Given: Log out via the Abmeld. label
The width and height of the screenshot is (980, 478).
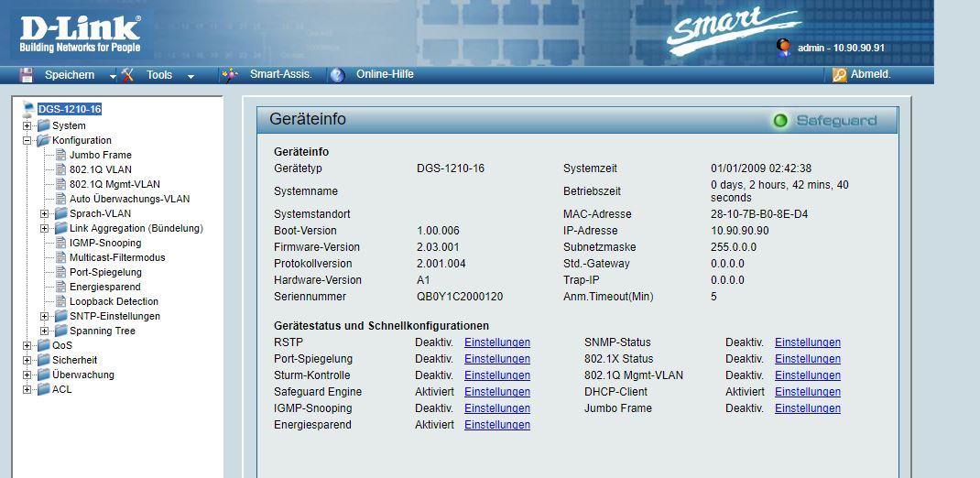Looking at the screenshot, I should [x=871, y=74].
